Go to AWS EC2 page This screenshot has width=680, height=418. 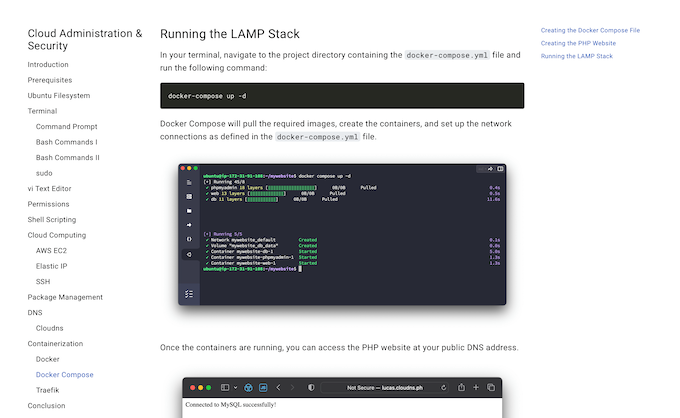[x=51, y=251]
